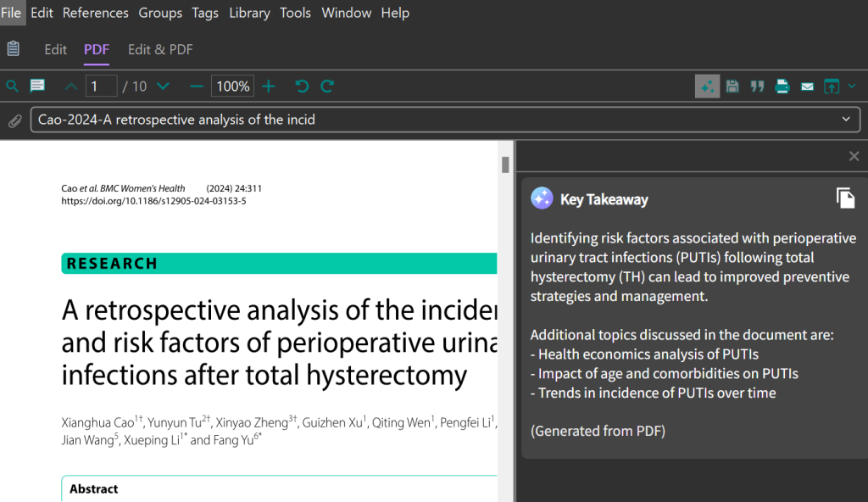Open the References menu
Viewport: 868px width, 502px height.
coord(95,13)
